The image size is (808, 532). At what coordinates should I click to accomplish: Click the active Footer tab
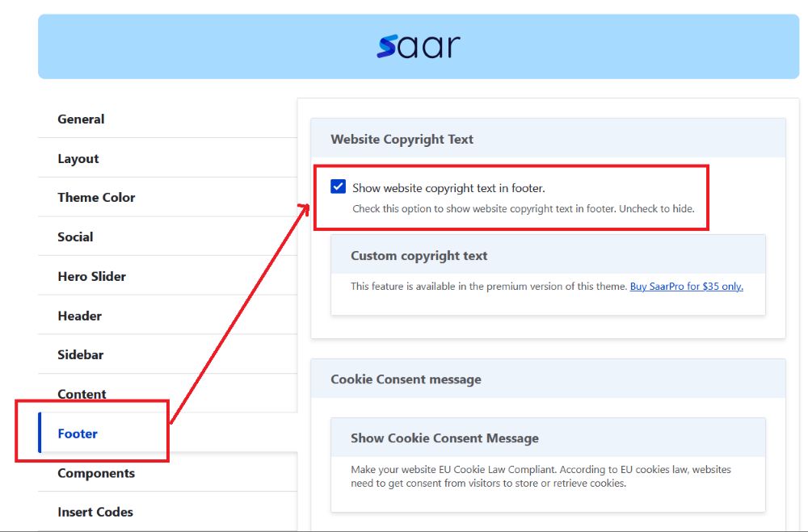coord(78,434)
